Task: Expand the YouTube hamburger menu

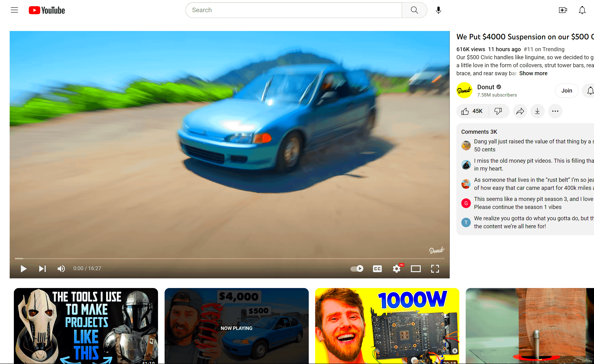Action: point(14,10)
